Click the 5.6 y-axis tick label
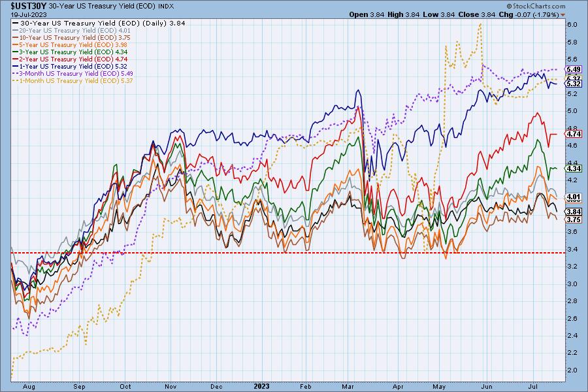 pos(572,59)
